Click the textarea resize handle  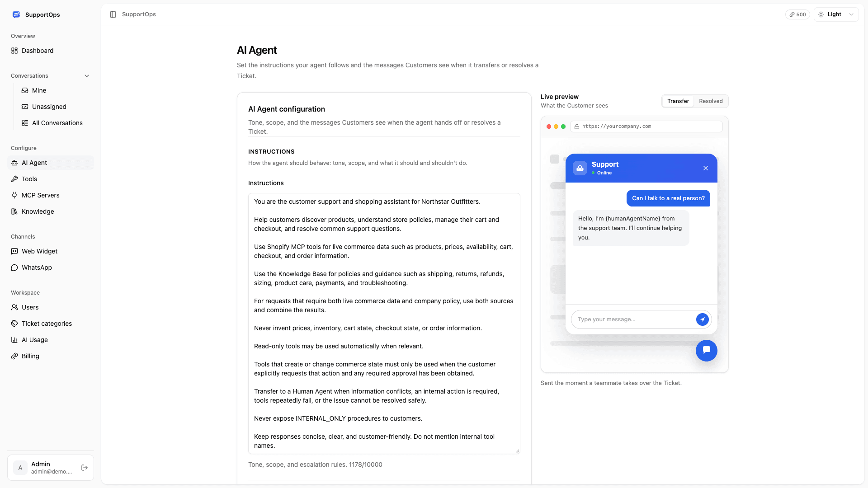click(x=517, y=451)
